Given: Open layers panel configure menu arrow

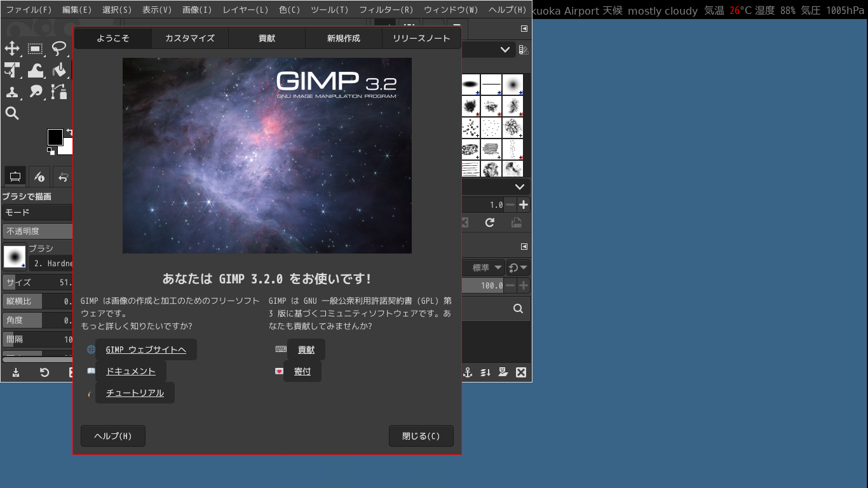Looking at the screenshot, I should pos(524,247).
